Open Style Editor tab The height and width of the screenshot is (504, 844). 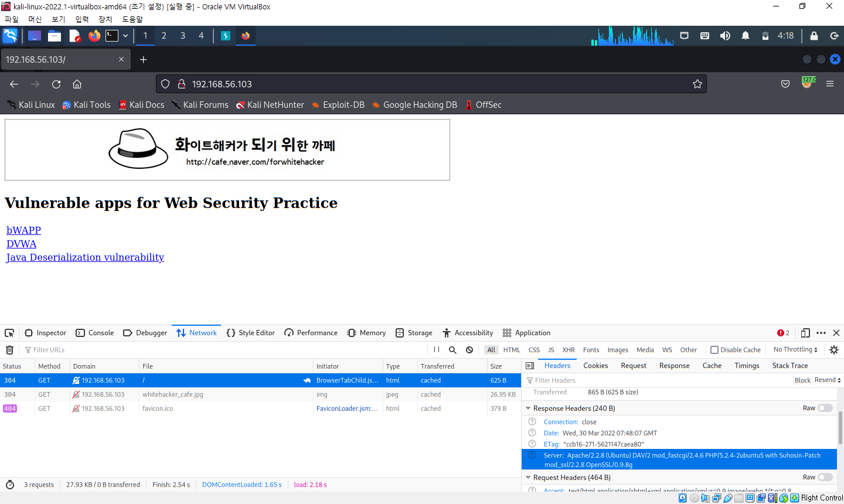coord(250,333)
